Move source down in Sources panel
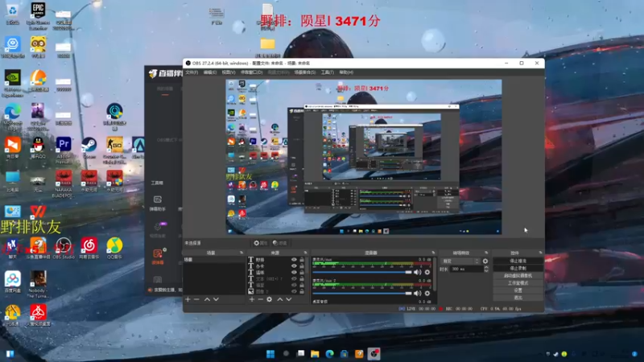Screen dimensions: 644x362 point(289,299)
